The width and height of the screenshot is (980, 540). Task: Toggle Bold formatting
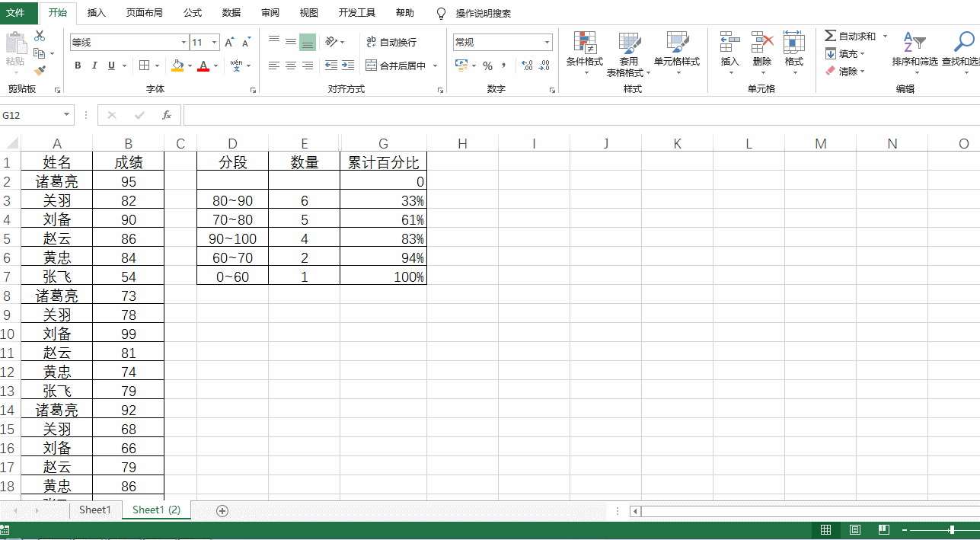point(78,66)
